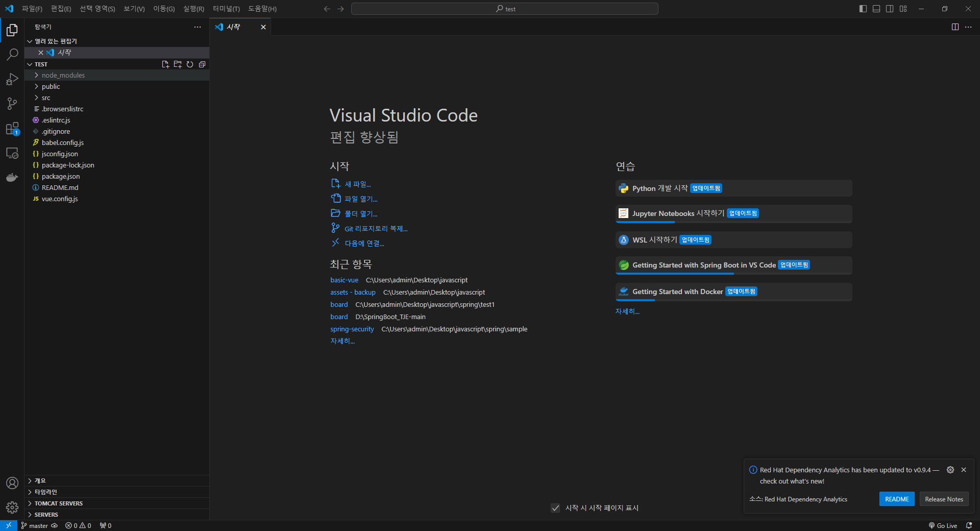Expand the src folder

[117, 98]
